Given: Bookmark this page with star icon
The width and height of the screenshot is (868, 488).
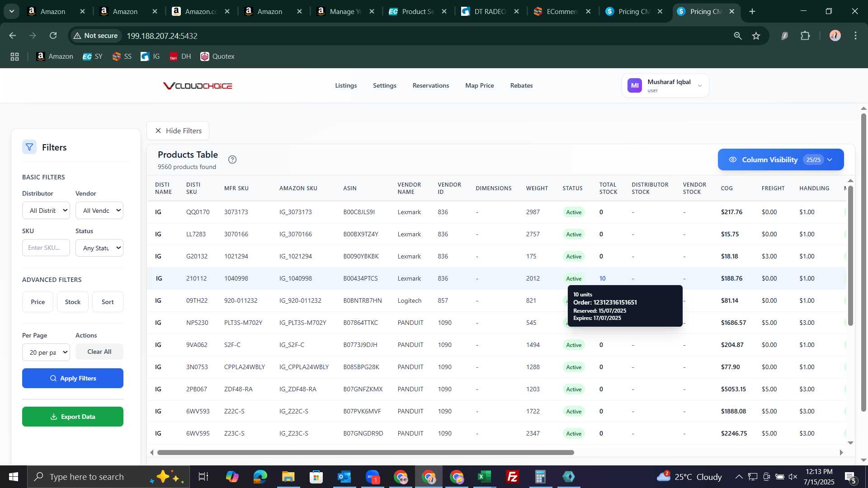Looking at the screenshot, I should [756, 36].
